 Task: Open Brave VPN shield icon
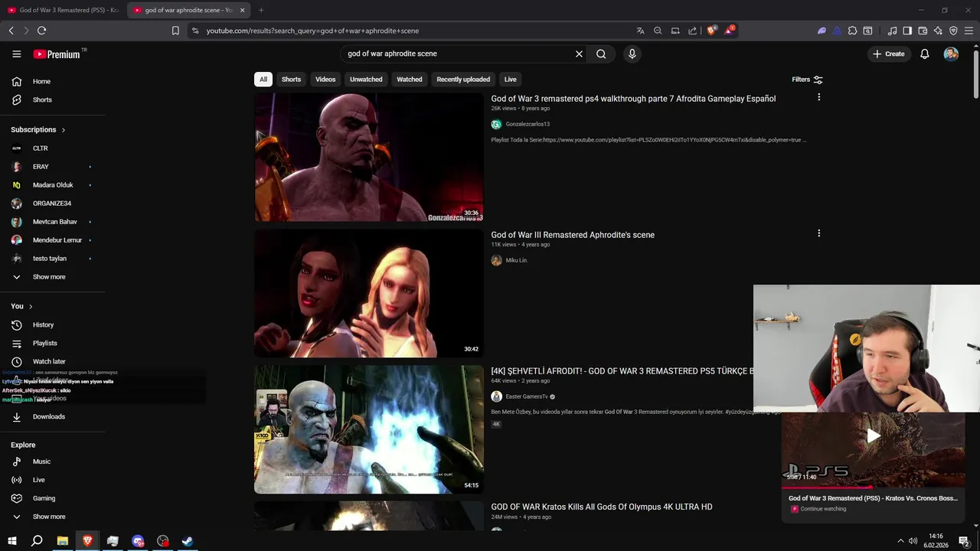click(x=953, y=31)
